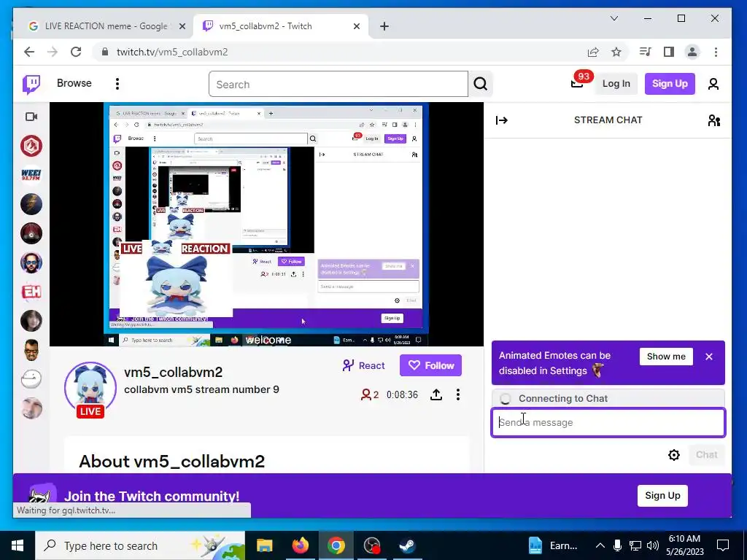Click the vm5_collabvm2 channel avatar
The height and width of the screenshot is (560, 747).
[x=90, y=386]
